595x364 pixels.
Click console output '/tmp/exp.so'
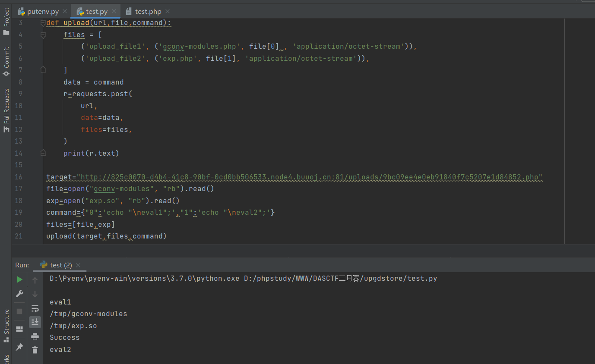(x=73, y=326)
